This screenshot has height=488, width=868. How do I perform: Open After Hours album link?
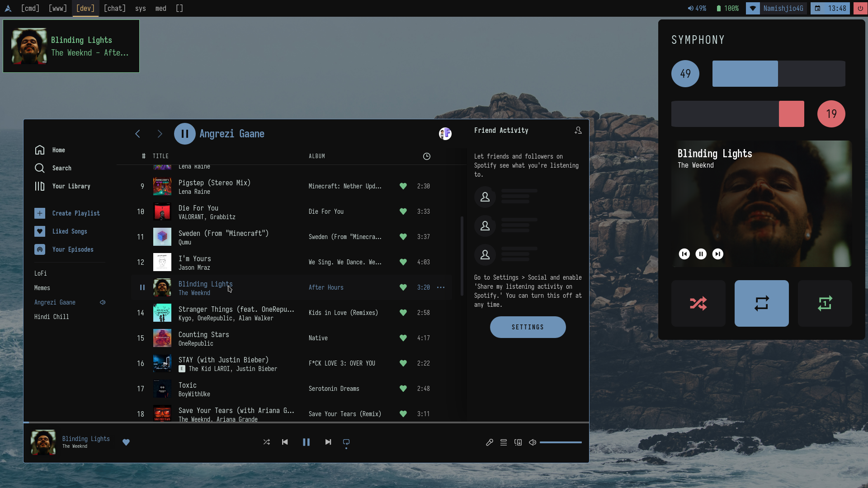click(x=326, y=287)
